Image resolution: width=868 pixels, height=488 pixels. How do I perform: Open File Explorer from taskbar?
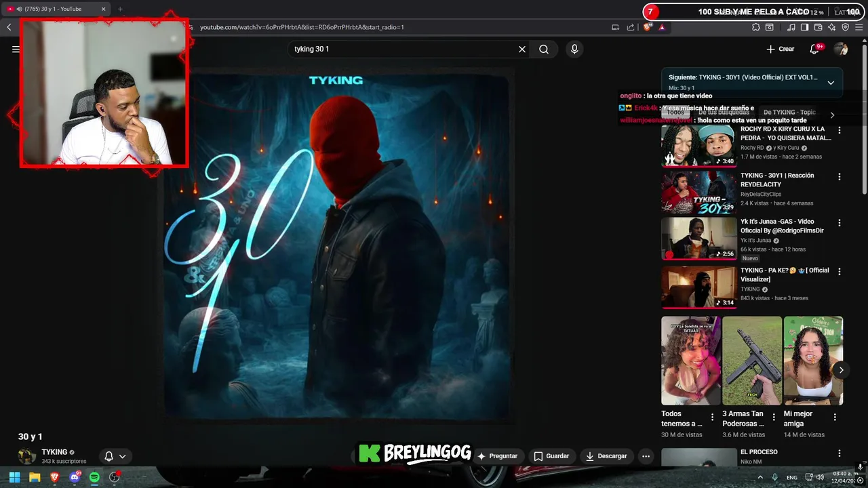pos(35,477)
